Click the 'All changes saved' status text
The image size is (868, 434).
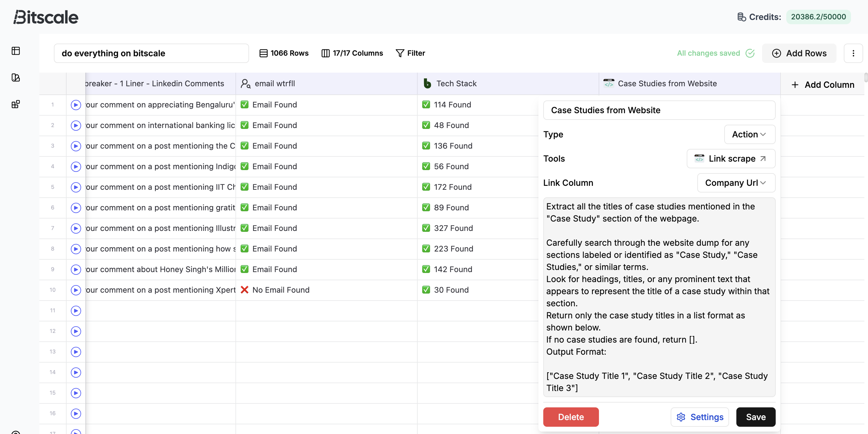point(708,53)
